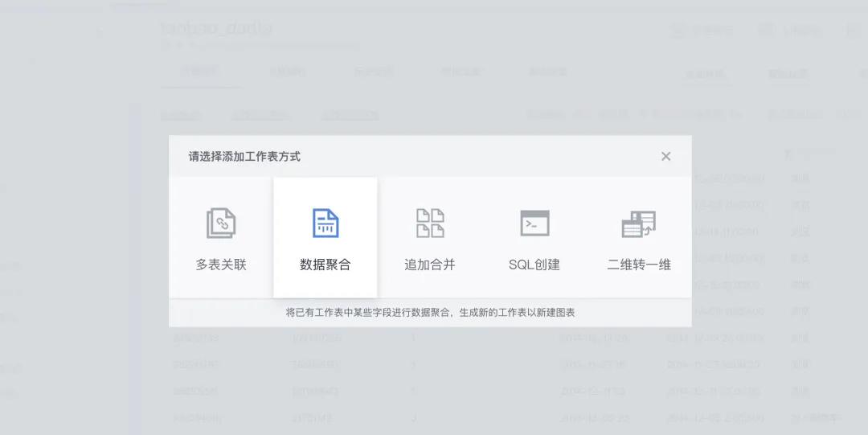This screenshot has height=435, width=868.
Task: Choose the 多表关联 label
Action: [x=221, y=265]
